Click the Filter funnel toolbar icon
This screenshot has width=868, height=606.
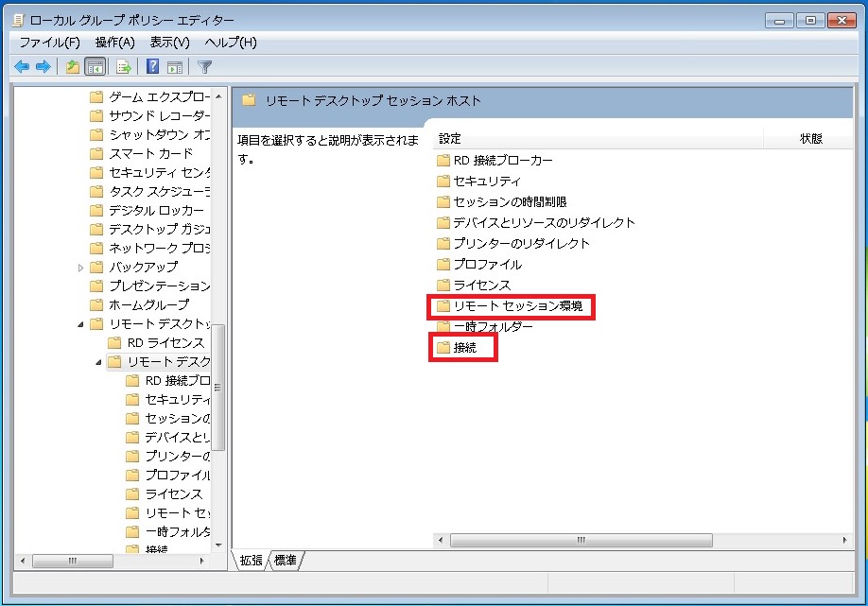click(x=204, y=66)
